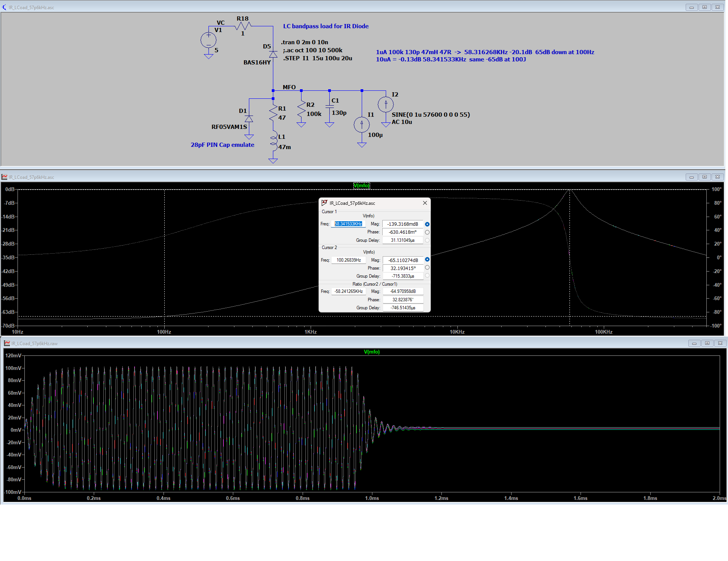
Task: Select the I2 sine current source symbol
Action: (385, 104)
